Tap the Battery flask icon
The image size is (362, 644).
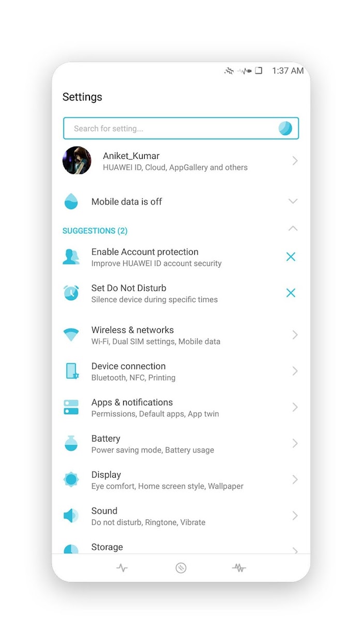71,443
